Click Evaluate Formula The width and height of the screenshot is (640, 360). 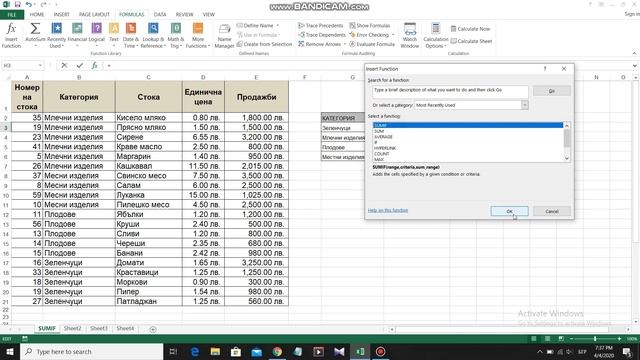[x=372, y=44]
